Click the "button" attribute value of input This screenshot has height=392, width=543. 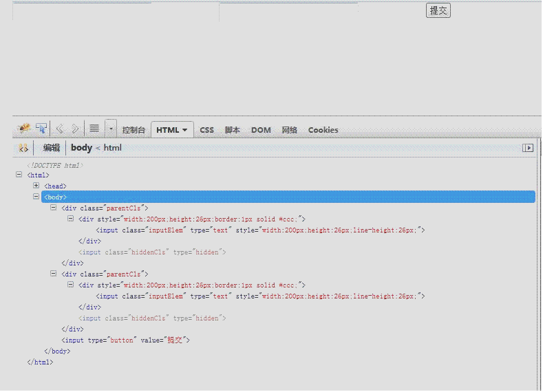(x=122, y=340)
